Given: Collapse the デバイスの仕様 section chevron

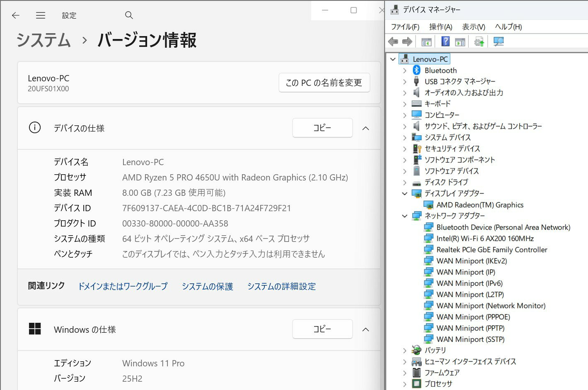Looking at the screenshot, I should click(x=365, y=128).
